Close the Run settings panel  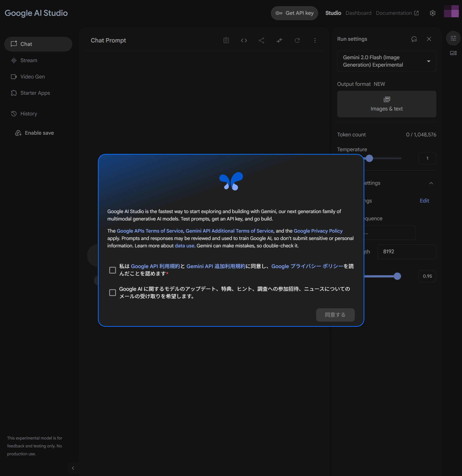pos(429,39)
